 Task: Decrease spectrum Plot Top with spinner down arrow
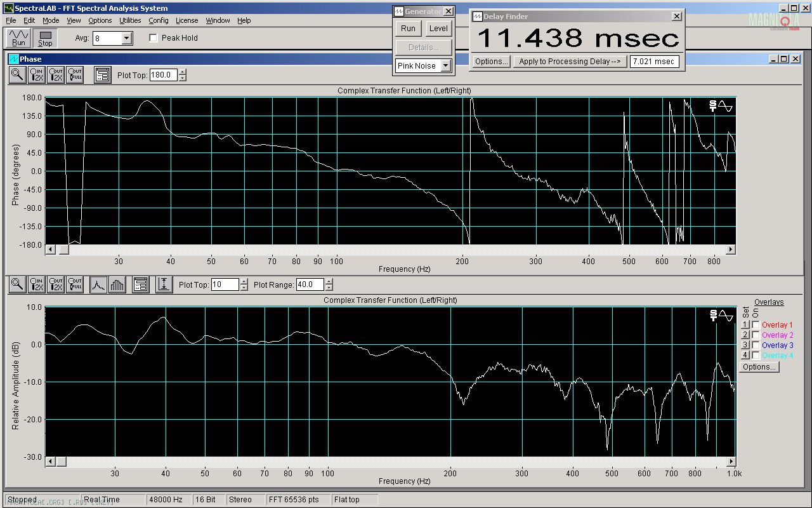coord(244,288)
